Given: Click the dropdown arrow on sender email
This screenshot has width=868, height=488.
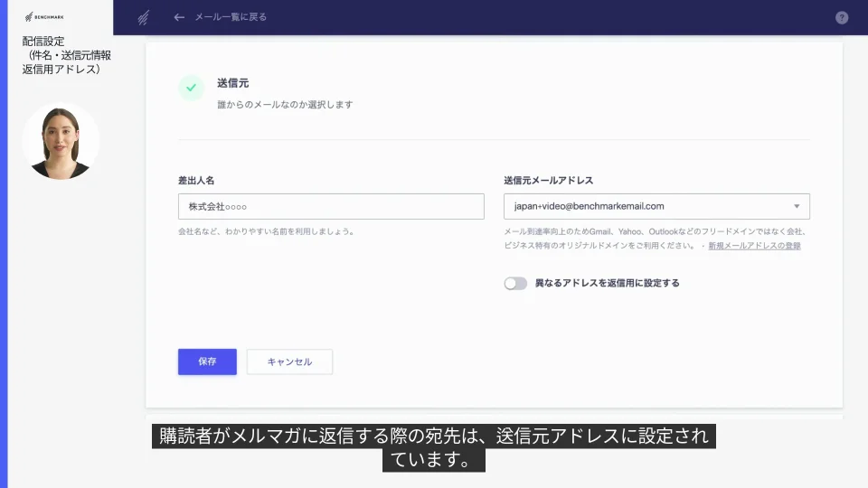Looking at the screenshot, I should pos(797,206).
